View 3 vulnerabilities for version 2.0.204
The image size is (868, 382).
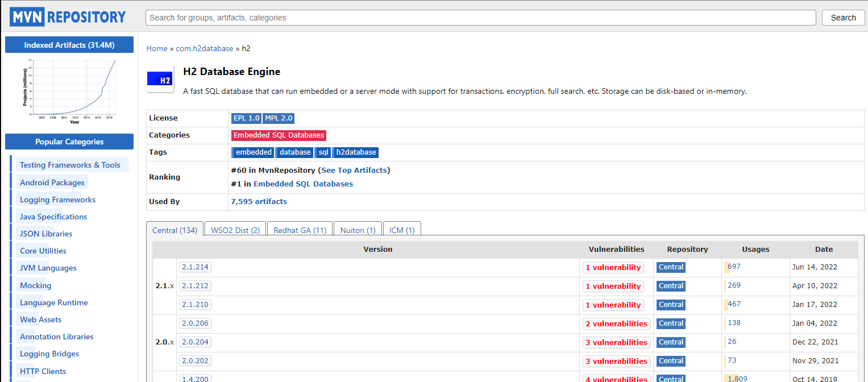tap(617, 342)
